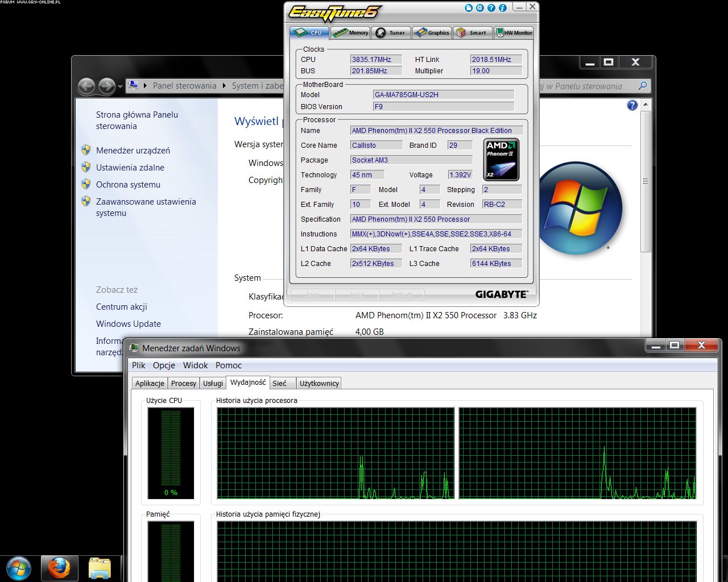Click Back arrow in Control Panel window
This screenshot has height=582, width=728.
[86, 86]
